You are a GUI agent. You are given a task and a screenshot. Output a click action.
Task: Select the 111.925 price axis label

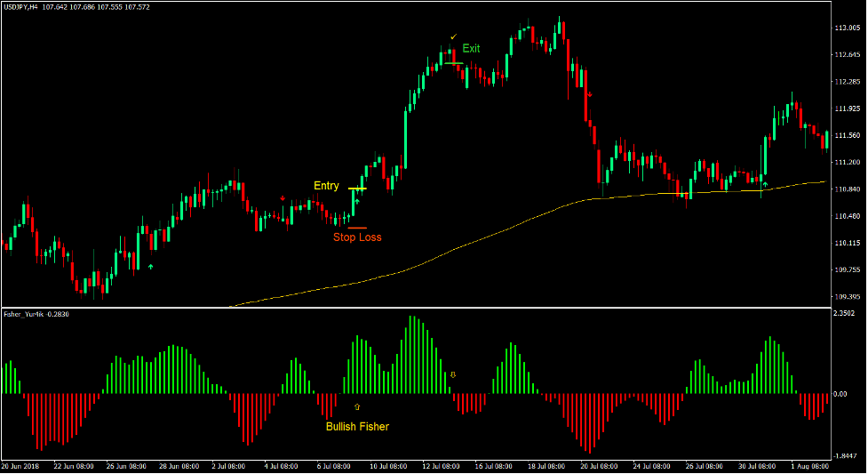click(847, 108)
